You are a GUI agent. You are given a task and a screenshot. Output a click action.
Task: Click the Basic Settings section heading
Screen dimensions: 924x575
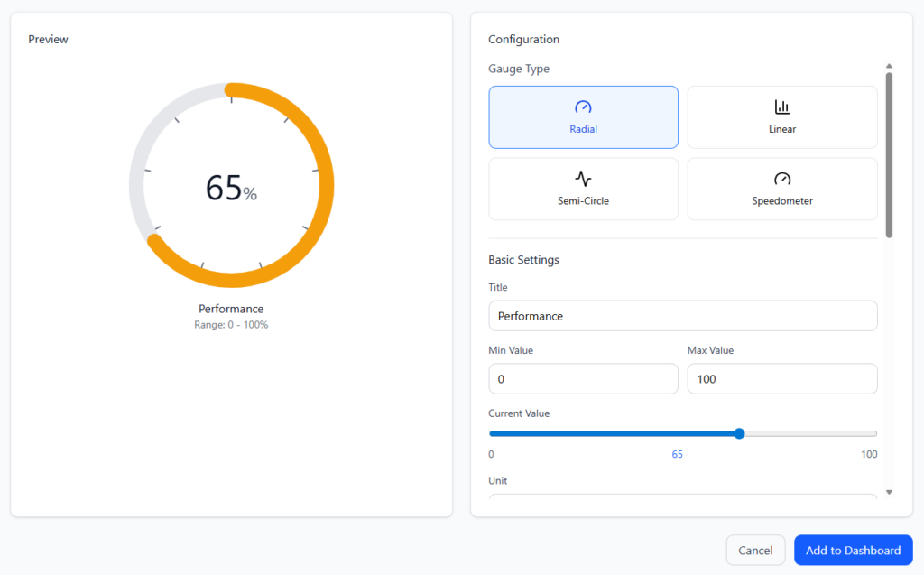coord(523,260)
